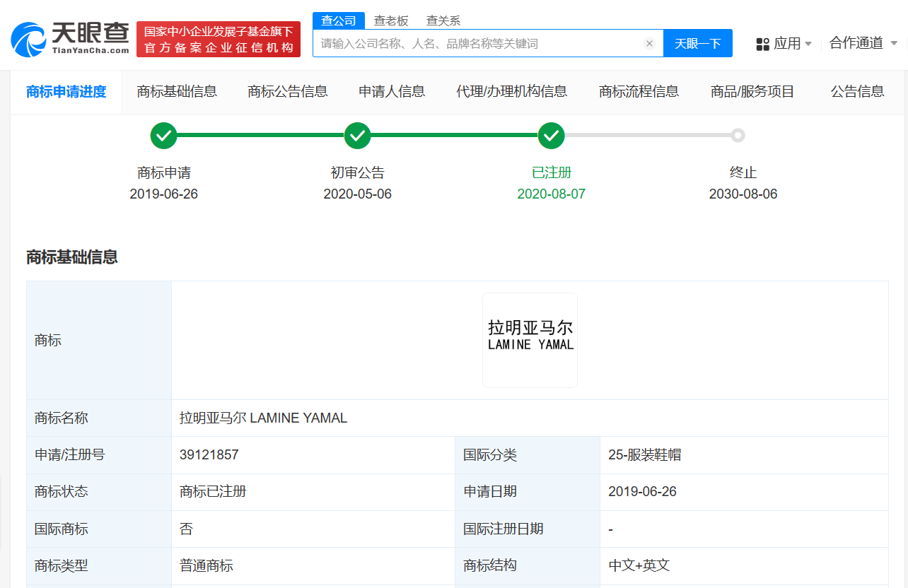Screen dimensions: 908x588
Task: Expand the 应用 dropdown arrow
Action: pyautogui.click(x=806, y=43)
